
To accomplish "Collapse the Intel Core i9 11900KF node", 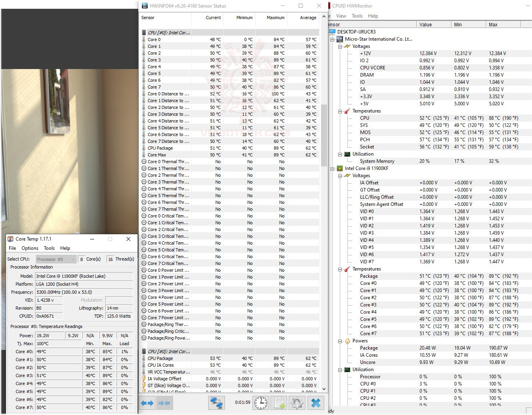I will (332, 168).
